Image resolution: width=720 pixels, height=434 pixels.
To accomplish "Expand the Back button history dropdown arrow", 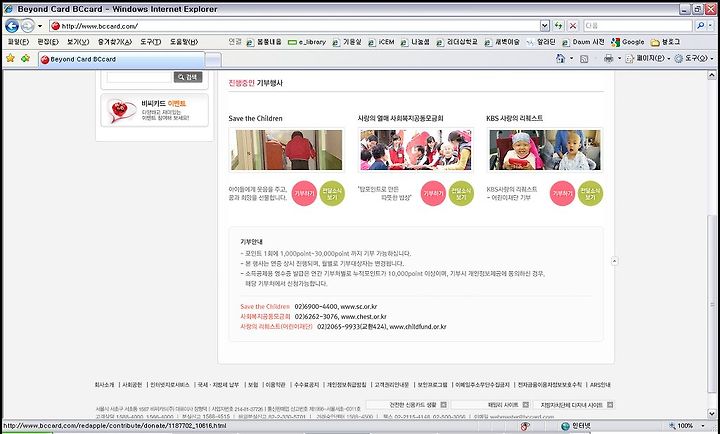I will (x=40, y=26).
